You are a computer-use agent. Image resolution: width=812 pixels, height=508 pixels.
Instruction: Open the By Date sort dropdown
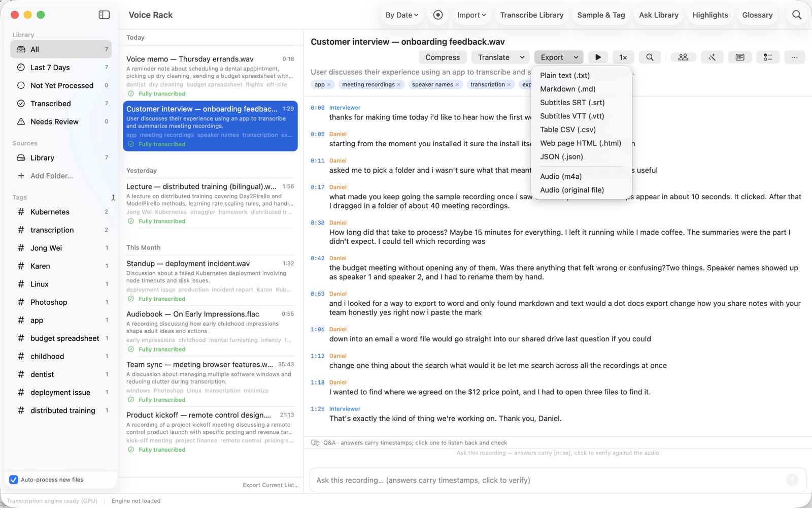(401, 15)
